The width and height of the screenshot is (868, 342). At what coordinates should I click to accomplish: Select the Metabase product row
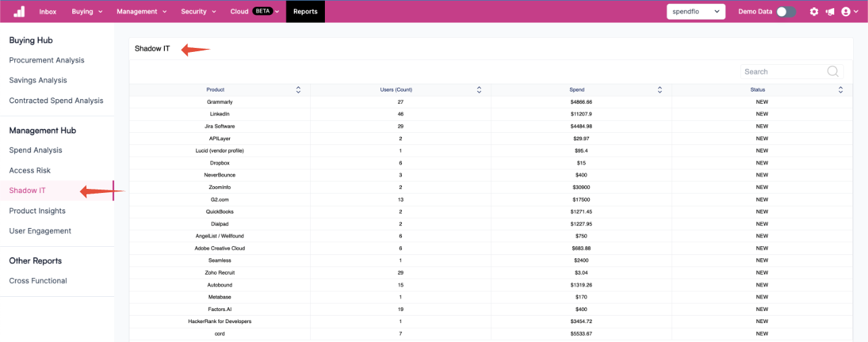pyautogui.click(x=491, y=297)
